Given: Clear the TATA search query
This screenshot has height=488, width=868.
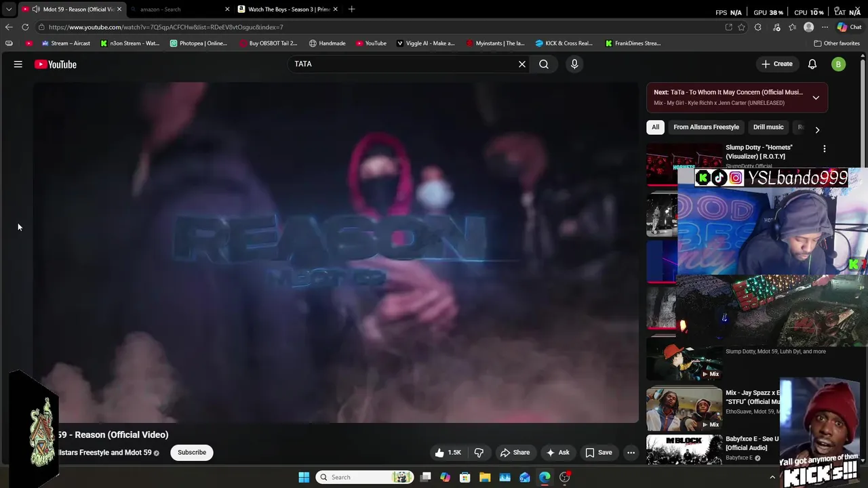Looking at the screenshot, I should tap(522, 64).
